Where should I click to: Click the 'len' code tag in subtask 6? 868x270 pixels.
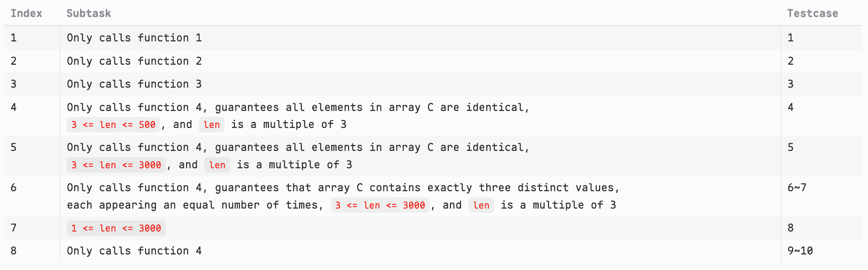[x=481, y=205]
